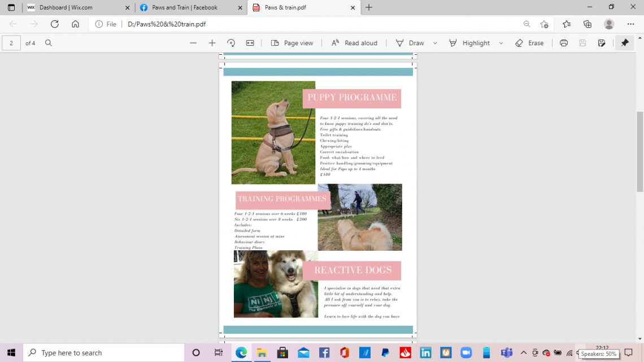Toggle the Highlight tool

(x=469, y=43)
